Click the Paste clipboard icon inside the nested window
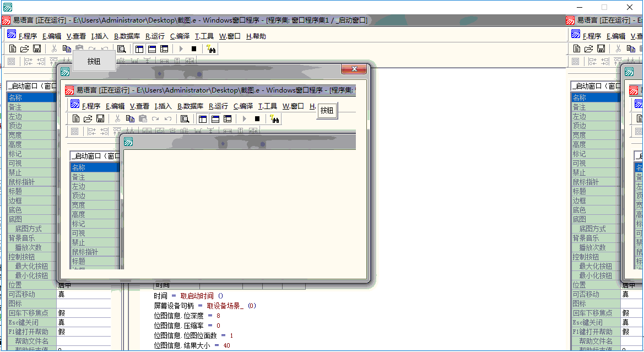 [143, 118]
